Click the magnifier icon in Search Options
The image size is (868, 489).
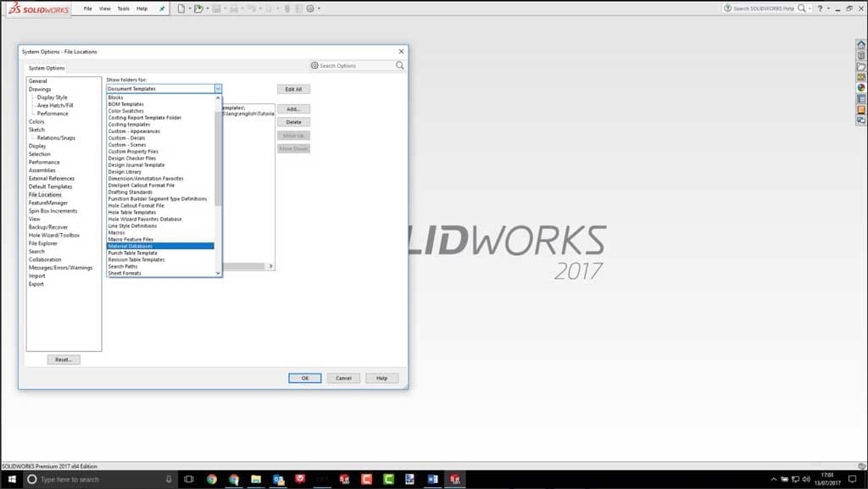tap(400, 65)
